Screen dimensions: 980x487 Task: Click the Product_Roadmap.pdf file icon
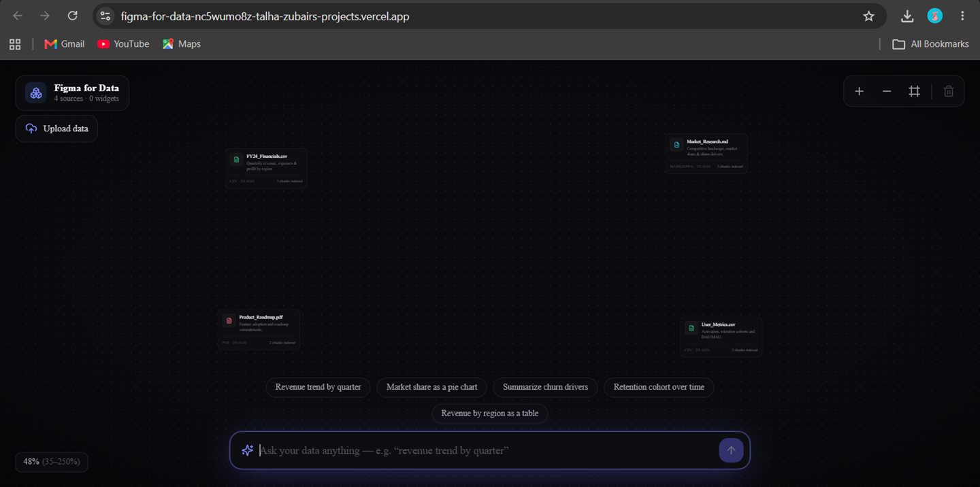pos(229,320)
